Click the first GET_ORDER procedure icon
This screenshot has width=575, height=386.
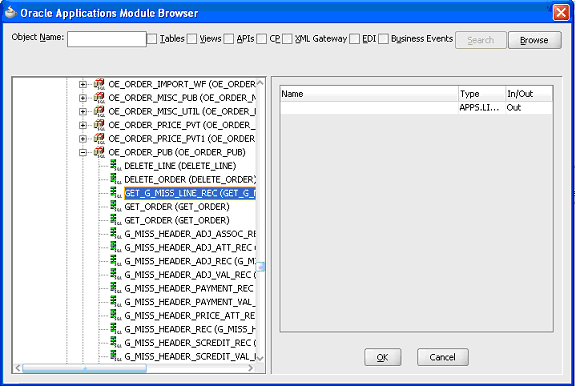pos(116,206)
